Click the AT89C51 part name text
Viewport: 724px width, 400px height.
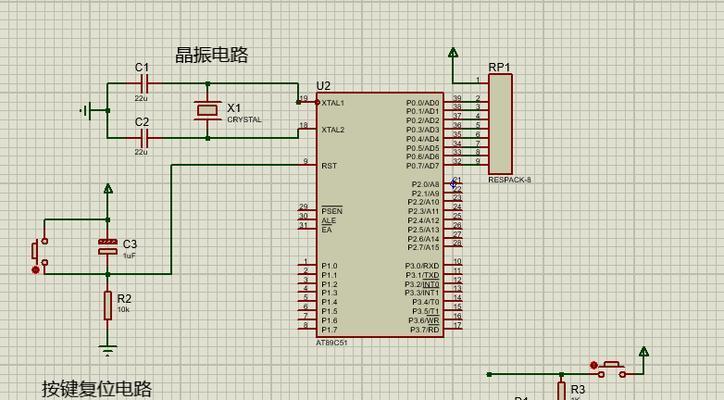click(x=332, y=343)
